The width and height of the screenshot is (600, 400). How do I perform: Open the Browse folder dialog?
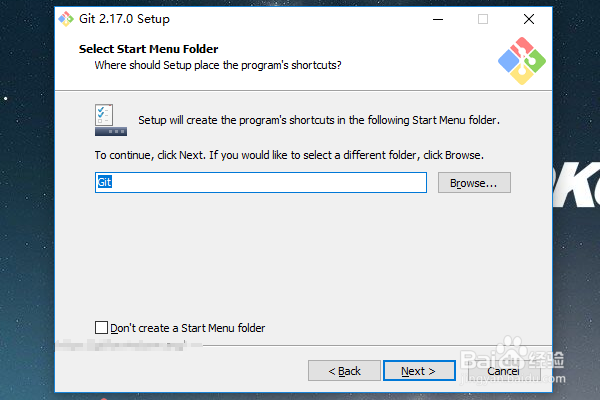[x=473, y=183]
